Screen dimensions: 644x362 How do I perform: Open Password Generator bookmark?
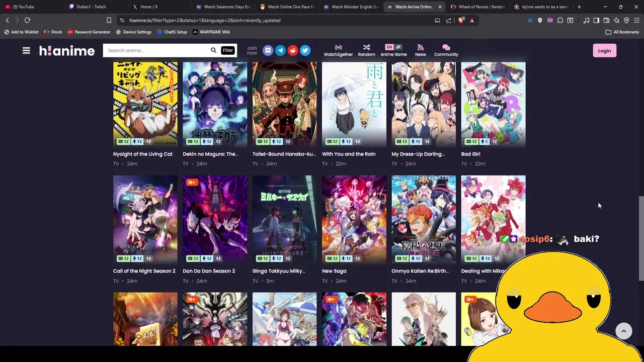point(89,32)
